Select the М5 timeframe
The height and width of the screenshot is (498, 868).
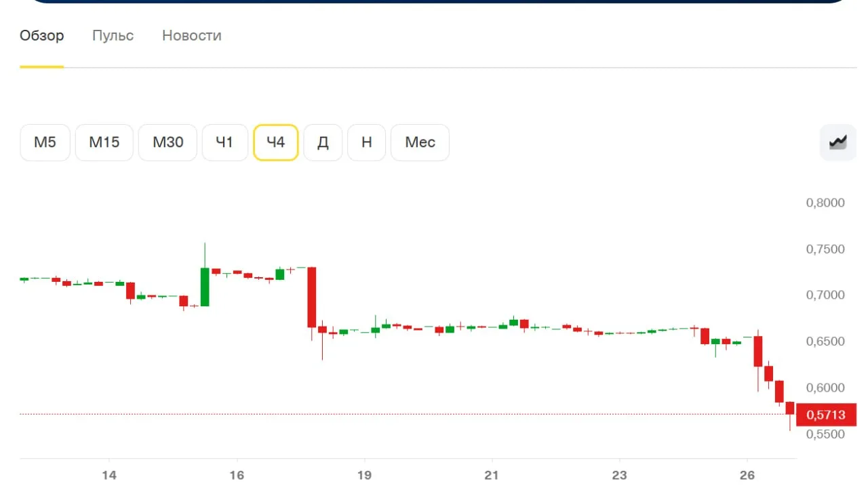pyautogui.click(x=45, y=142)
